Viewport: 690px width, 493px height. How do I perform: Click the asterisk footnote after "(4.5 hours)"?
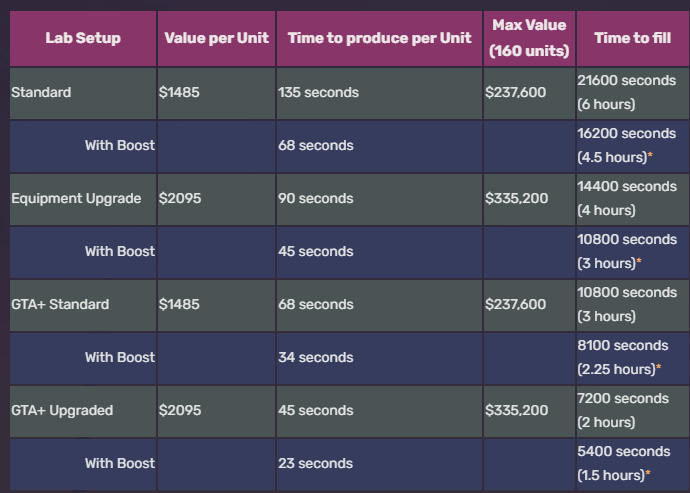point(650,156)
